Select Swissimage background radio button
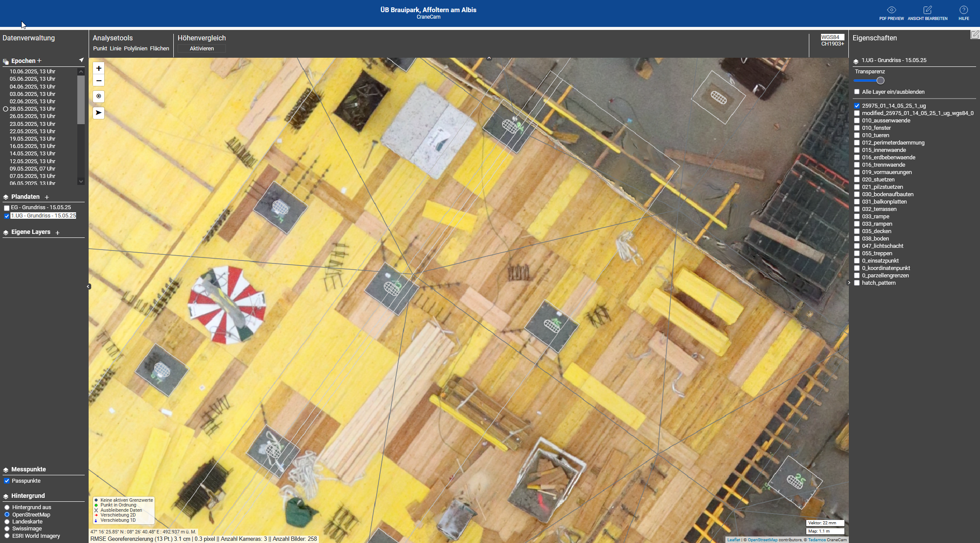Screen dimensions: 980x543 pyautogui.click(x=7, y=529)
